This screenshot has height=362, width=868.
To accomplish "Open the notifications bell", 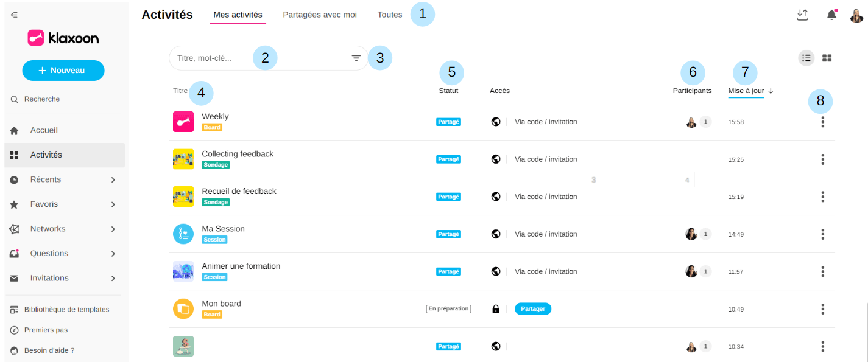I will point(831,15).
